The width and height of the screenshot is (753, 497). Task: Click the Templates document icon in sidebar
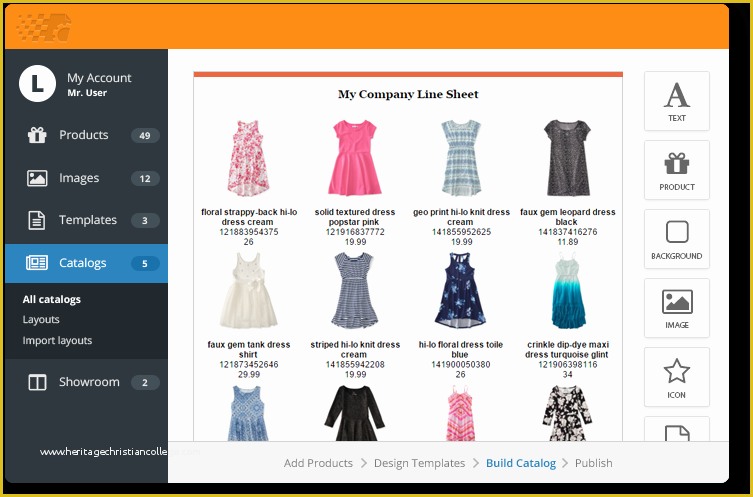click(37, 220)
